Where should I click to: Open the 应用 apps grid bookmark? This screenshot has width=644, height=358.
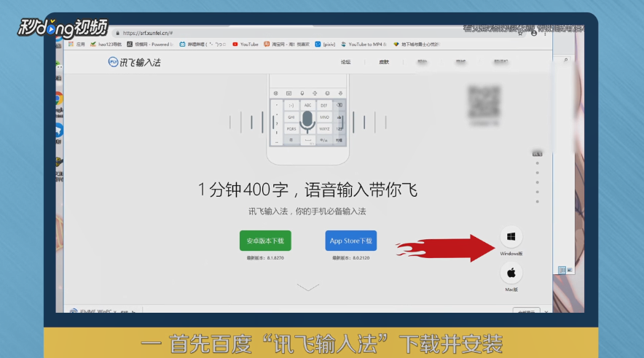coord(76,44)
